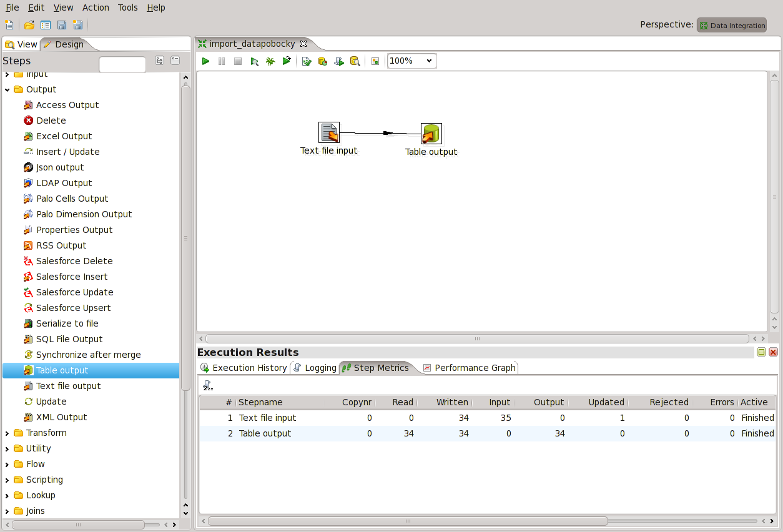Open the Help menu
The height and width of the screenshot is (532, 783).
[156, 7]
